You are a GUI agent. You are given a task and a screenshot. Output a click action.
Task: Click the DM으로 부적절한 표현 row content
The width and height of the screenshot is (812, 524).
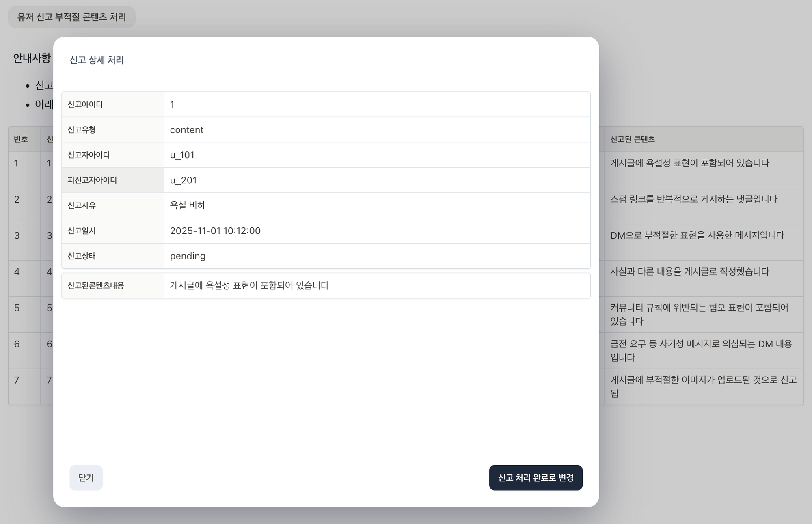pyautogui.click(x=697, y=235)
